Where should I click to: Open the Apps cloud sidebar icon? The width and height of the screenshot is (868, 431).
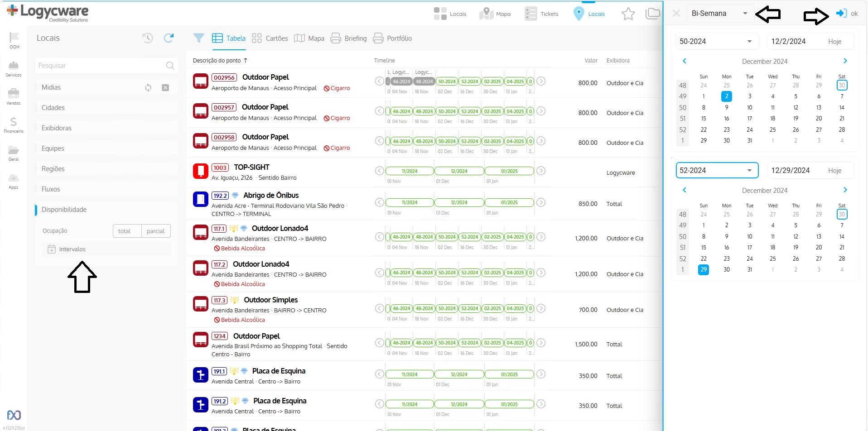tap(14, 178)
